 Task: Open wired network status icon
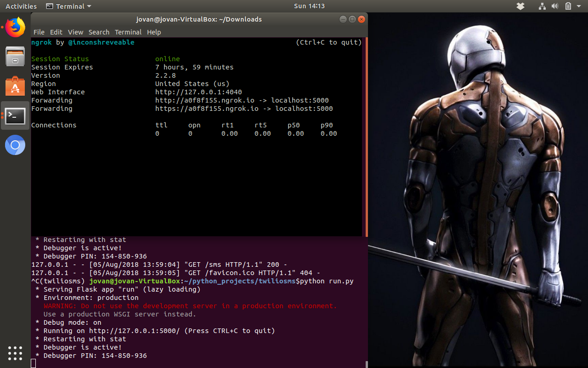tap(542, 6)
